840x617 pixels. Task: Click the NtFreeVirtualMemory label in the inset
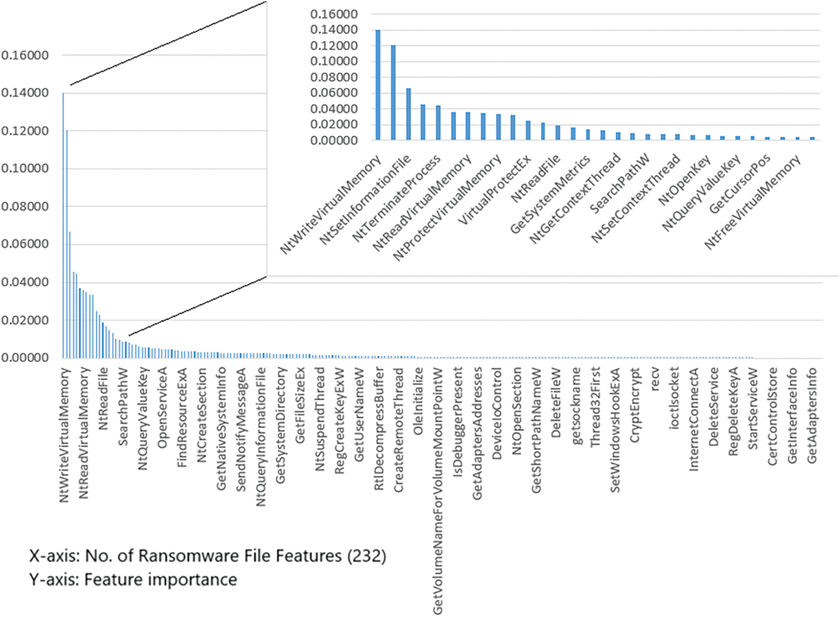(752, 202)
